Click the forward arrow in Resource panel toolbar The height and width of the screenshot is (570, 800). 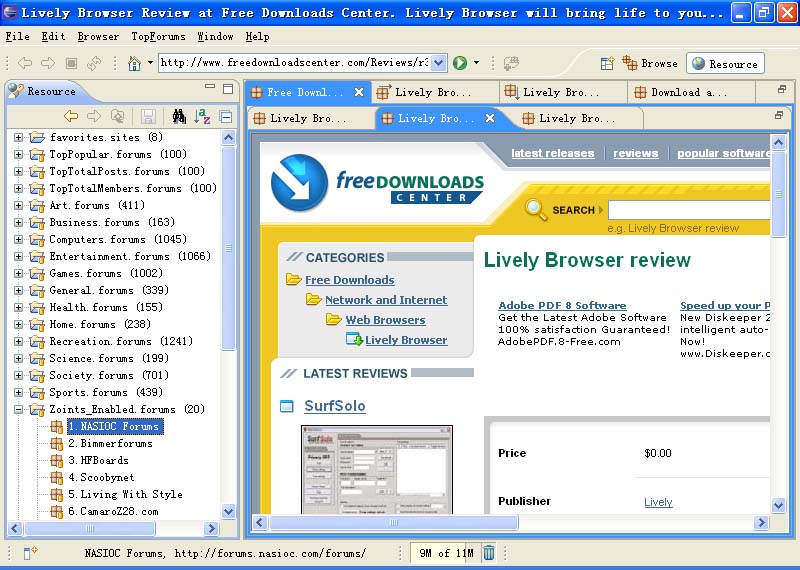[94, 116]
